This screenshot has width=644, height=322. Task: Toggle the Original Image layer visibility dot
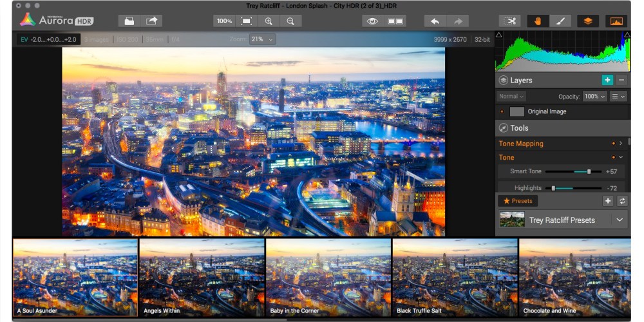click(x=502, y=111)
